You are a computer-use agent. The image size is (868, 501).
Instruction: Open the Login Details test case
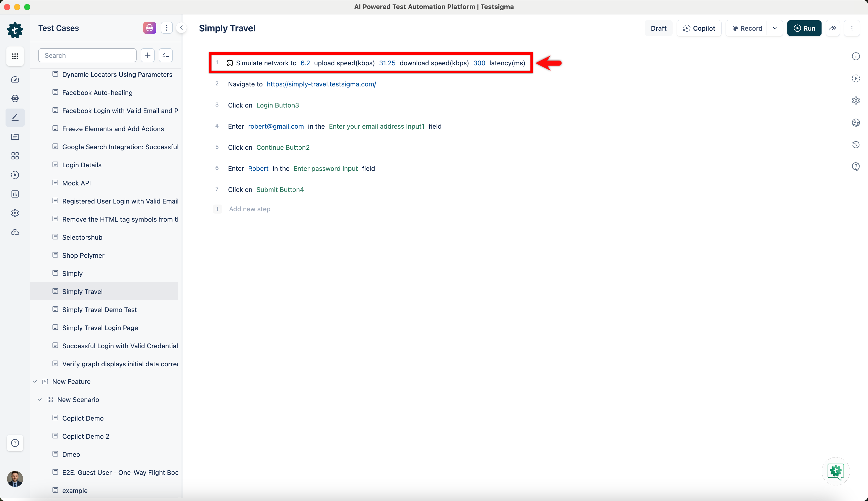(82, 165)
